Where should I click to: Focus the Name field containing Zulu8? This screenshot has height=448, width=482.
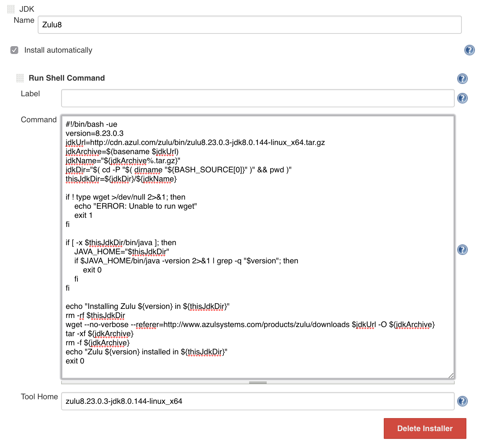click(x=249, y=25)
